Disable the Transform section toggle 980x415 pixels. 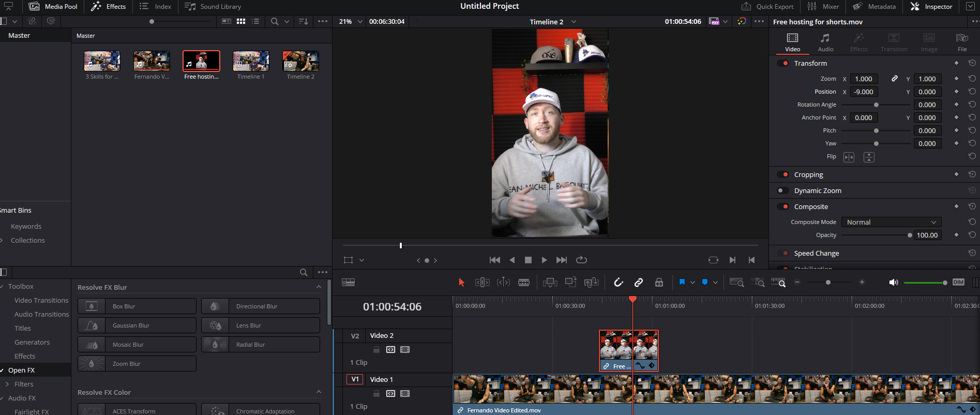pos(783,63)
